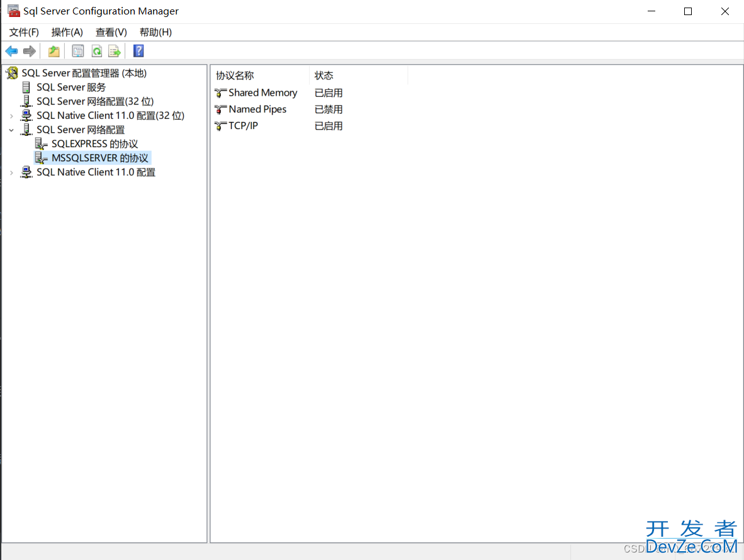This screenshot has width=744, height=560.
Task: Click the SQL Server 服务 tree icon
Action: tap(26, 87)
